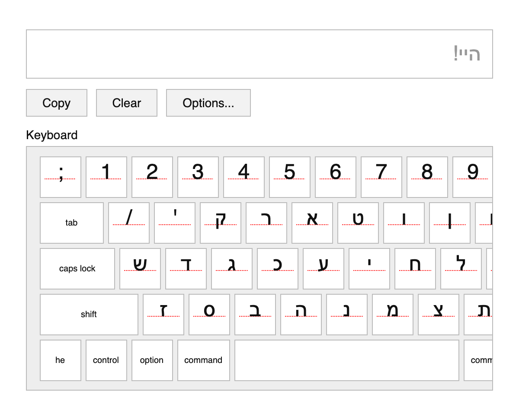The image size is (519, 420).
Task: Type the Hebrew letter ק key
Action: click(220, 223)
